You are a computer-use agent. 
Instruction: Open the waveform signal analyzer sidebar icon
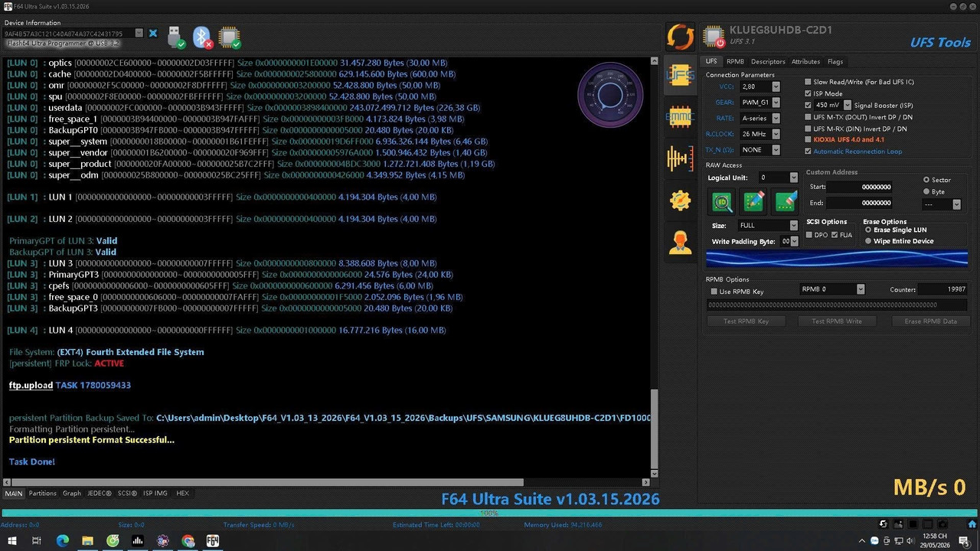tap(680, 158)
